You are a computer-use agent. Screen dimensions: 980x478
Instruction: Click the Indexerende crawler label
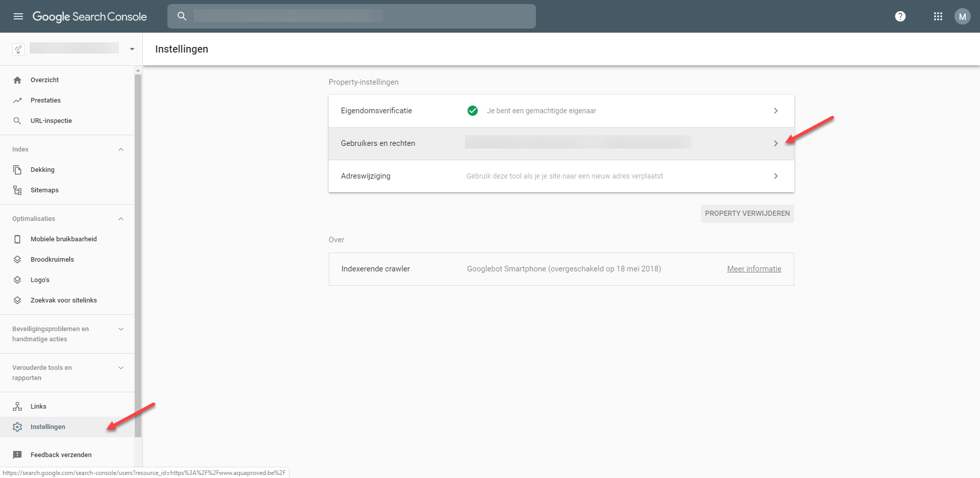[x=376, y=269]
